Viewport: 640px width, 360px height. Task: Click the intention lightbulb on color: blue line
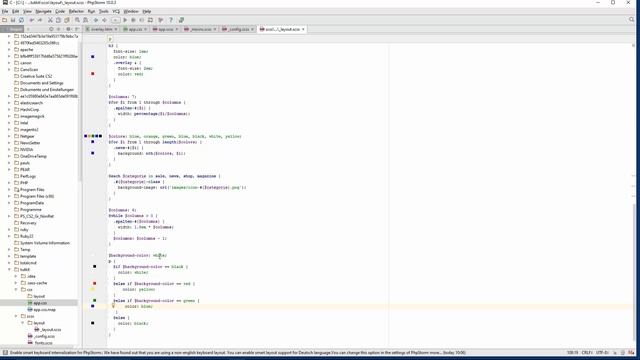[x=113, y=305]
